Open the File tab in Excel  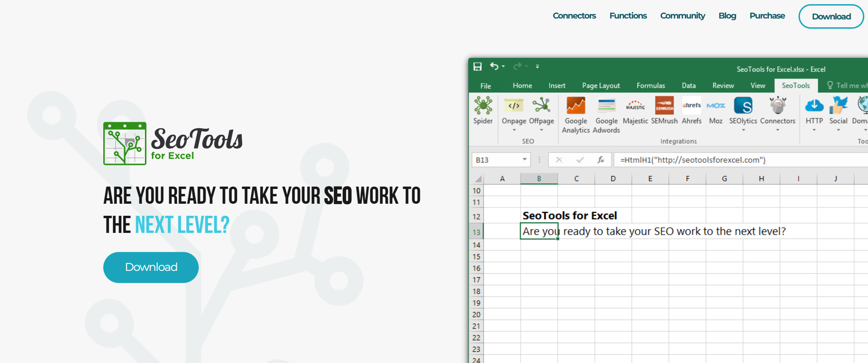485,86
